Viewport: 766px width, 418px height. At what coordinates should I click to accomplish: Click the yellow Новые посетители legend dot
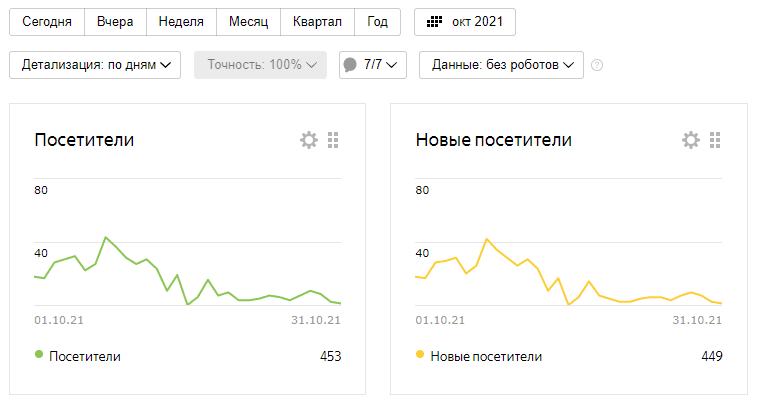tap(420, 355)
